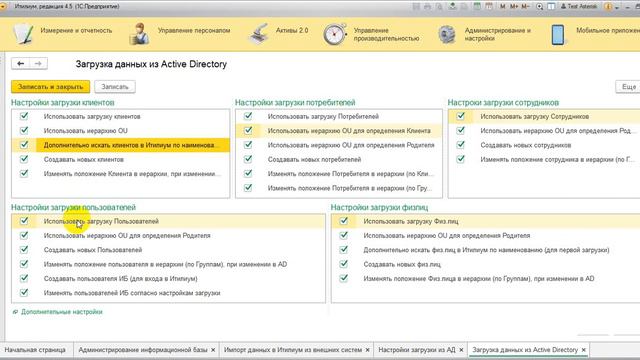Open dropdown arrow next to info icon

pos(617,7)
